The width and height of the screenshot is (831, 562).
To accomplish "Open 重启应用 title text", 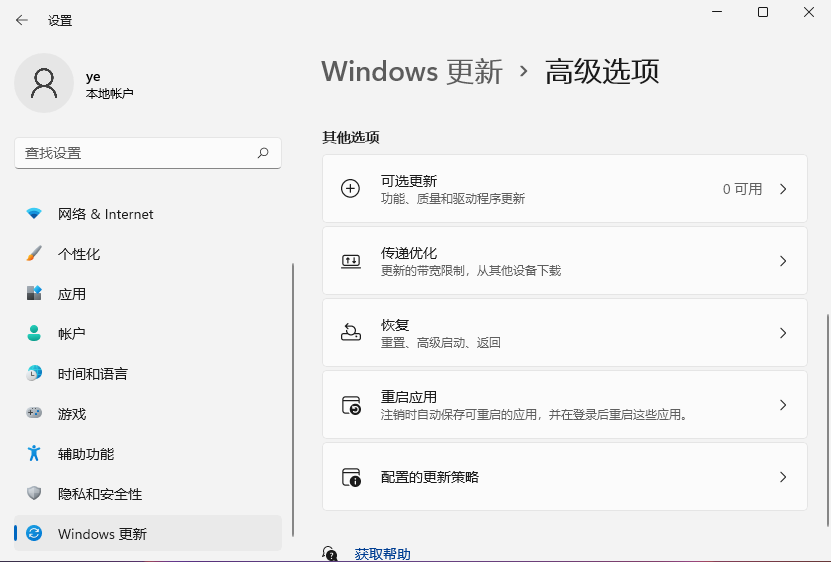I will [409, 397].
